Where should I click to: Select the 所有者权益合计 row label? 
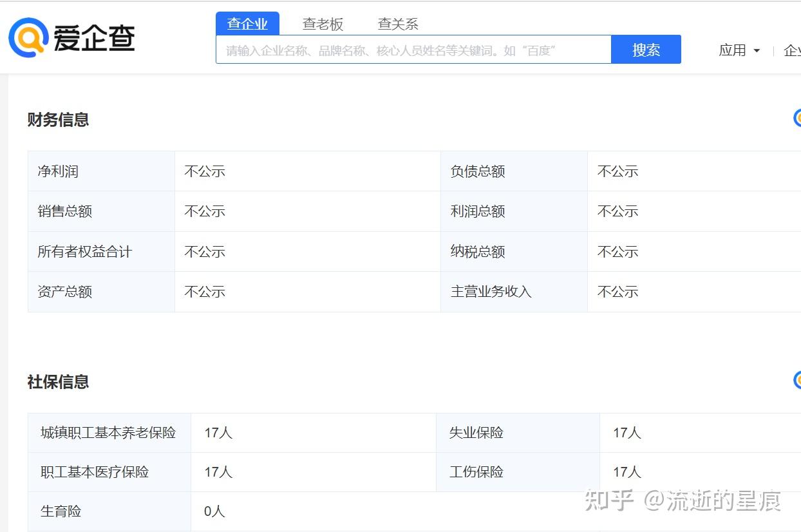(x=84, y=252)
